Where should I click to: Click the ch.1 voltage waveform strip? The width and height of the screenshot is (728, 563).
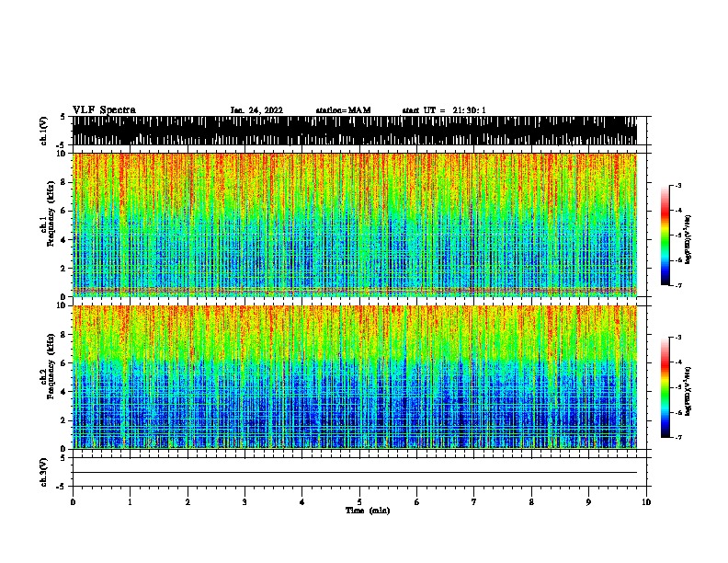355,131
